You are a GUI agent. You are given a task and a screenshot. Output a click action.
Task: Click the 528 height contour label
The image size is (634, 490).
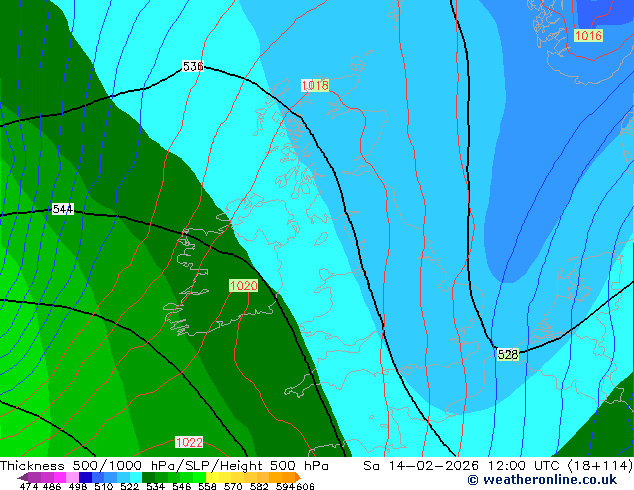(x=508, y=355)
